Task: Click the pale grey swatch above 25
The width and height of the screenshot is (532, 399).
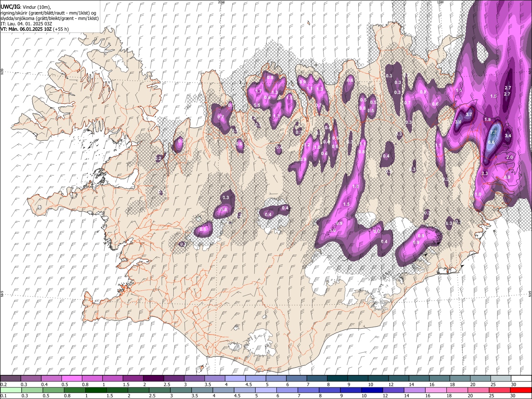Action: 500,379
